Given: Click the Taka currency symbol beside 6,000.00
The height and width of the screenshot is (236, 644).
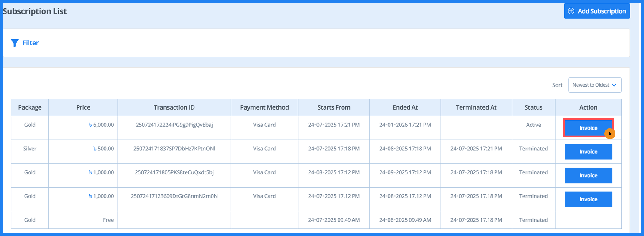Looking at the screenshot, I should 90,125.
